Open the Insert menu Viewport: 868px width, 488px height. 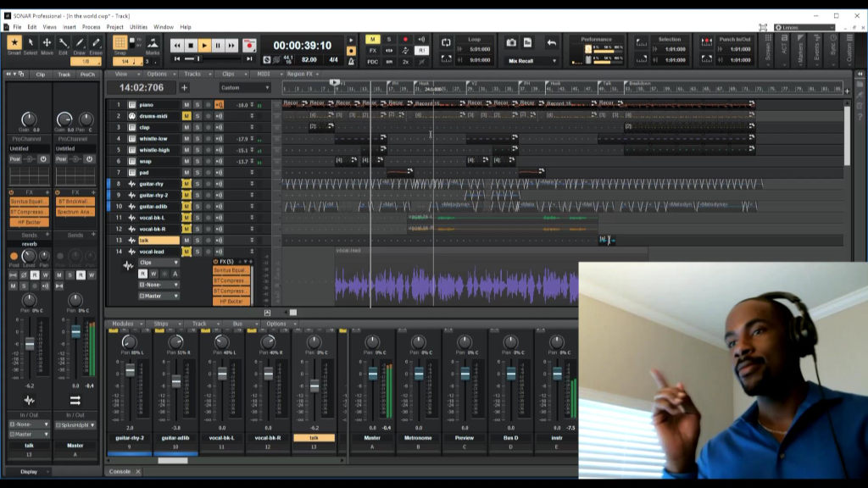[x=70, y=27]
